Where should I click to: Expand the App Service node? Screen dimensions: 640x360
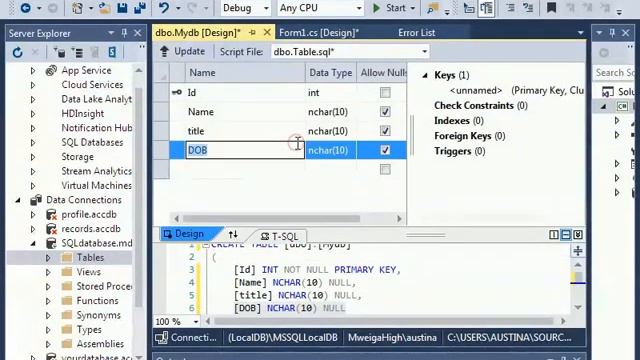point(33,71)
